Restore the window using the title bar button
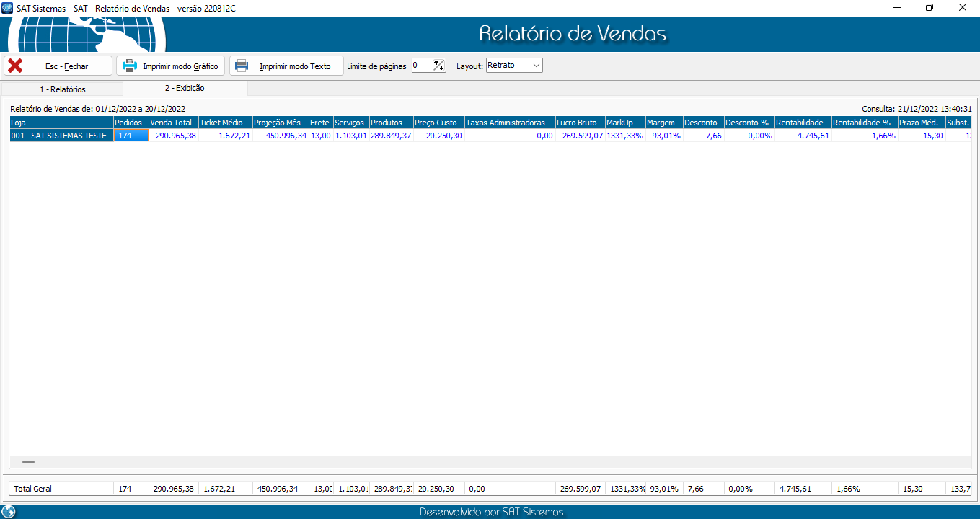The height and width of the screenshot is (519, 980). coord(929,8)
